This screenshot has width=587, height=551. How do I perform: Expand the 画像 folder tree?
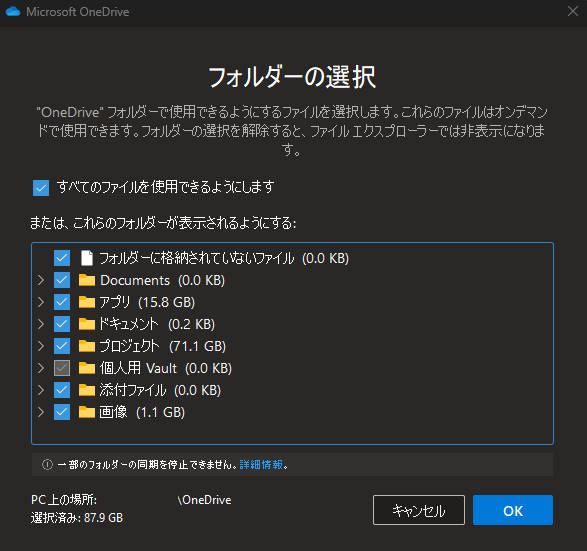pos(41,413)
